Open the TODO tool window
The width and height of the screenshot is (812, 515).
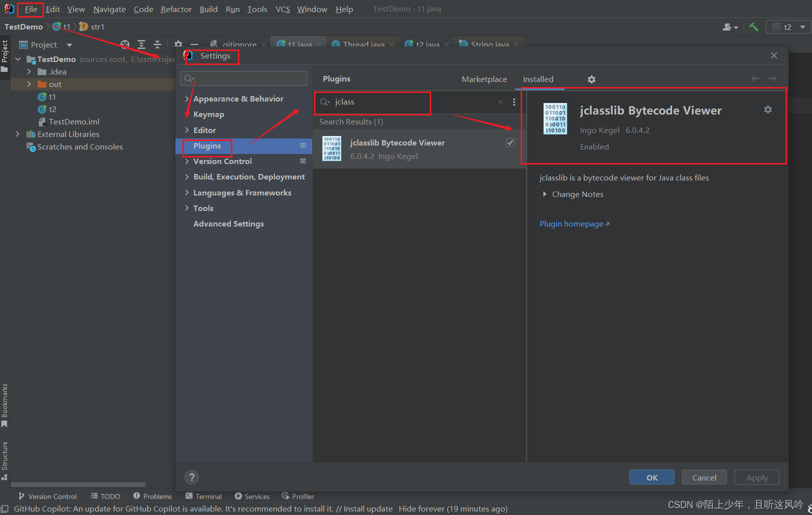pyautogui.click(x=105, y=496)
